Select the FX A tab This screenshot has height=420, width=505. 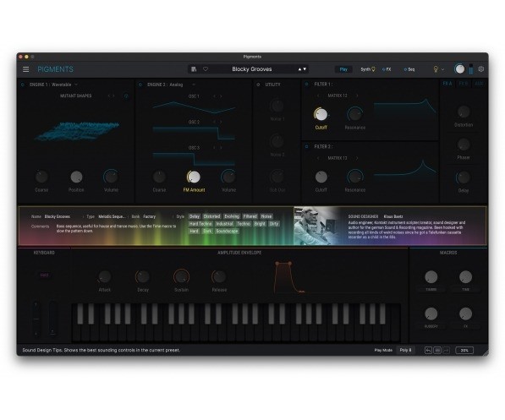pyautogui.click(x=447, y=84)
